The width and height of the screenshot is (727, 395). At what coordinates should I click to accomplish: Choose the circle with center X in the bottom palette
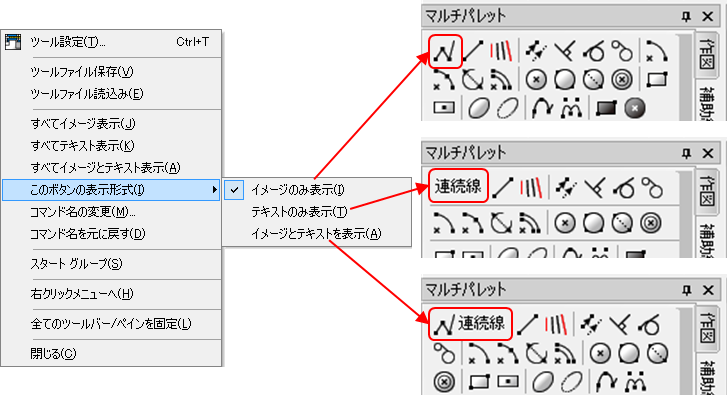click(x=600, y=353)
